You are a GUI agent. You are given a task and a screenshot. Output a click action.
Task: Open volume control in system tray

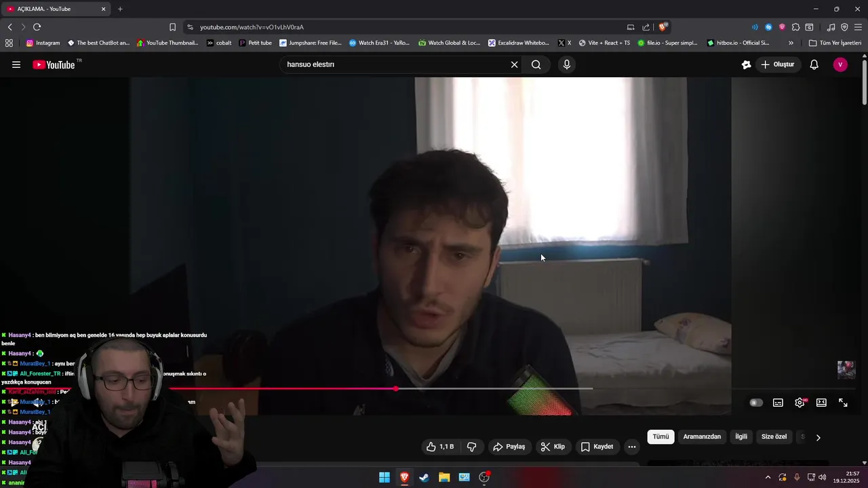pos(823,477)
